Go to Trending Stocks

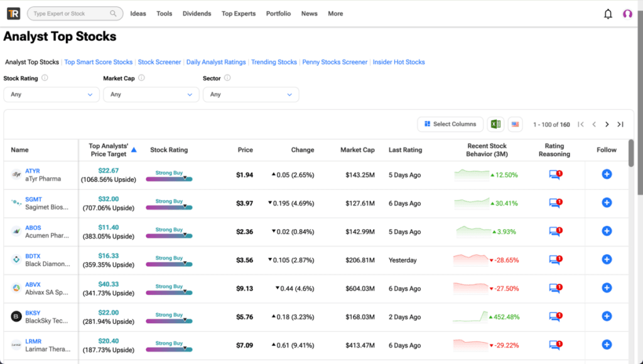coord(274,62)
